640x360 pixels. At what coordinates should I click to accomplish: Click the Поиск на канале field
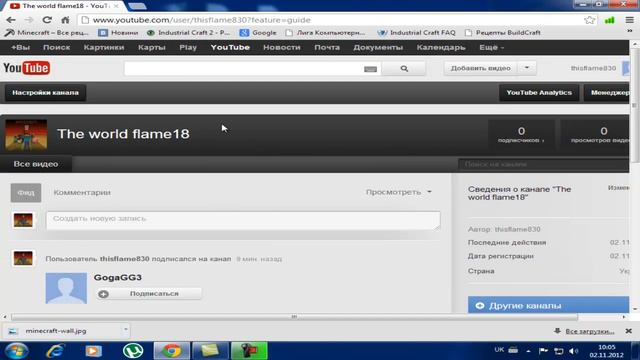pos(543,164)
